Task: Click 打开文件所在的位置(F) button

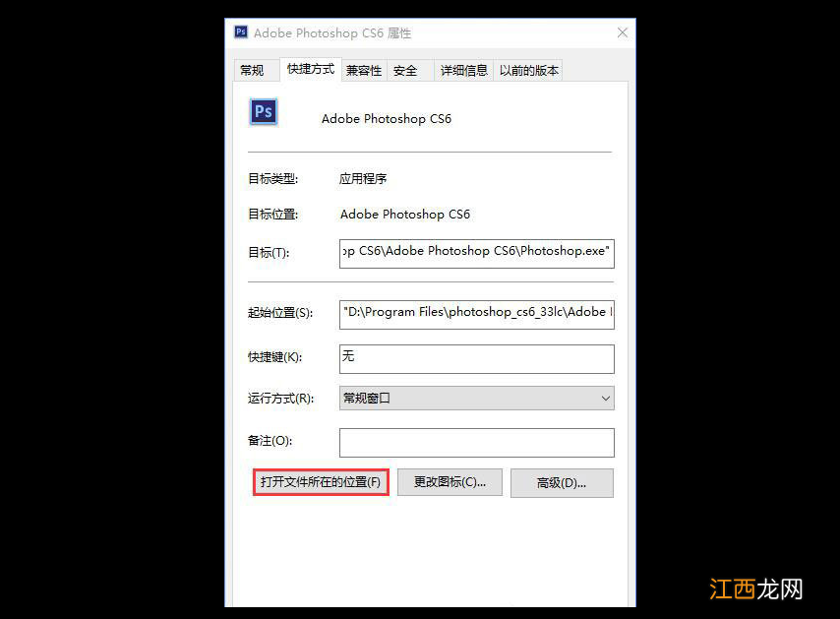Action: click(x=321, y=482)
